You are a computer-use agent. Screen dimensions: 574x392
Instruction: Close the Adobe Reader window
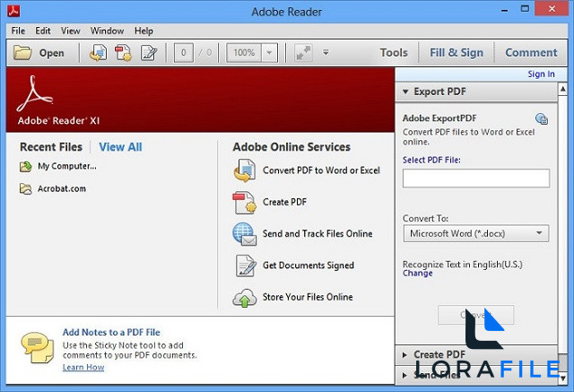click(552, 8)
